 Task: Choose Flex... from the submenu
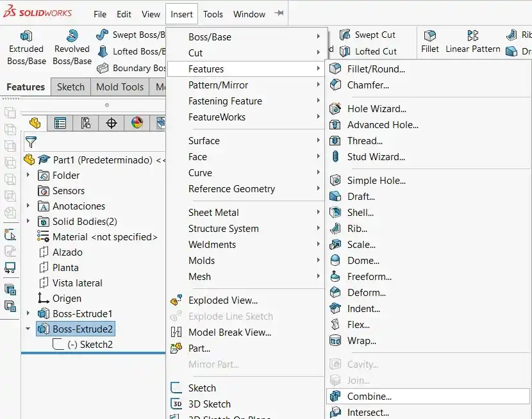(428, 324)
